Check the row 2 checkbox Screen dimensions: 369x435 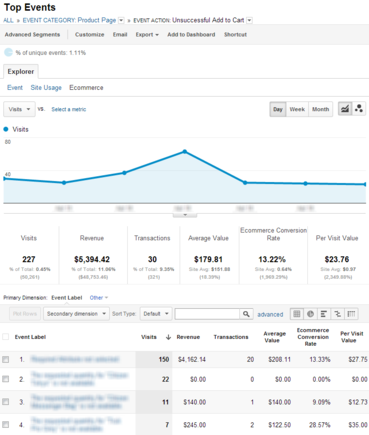pyautogui.click(x=6, y=379)
